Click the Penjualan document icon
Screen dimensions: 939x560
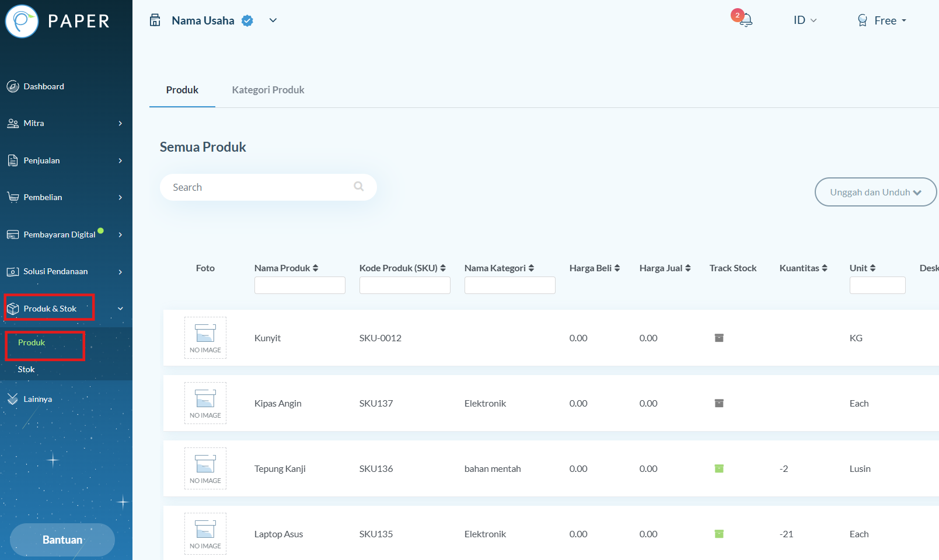point(13,160)
